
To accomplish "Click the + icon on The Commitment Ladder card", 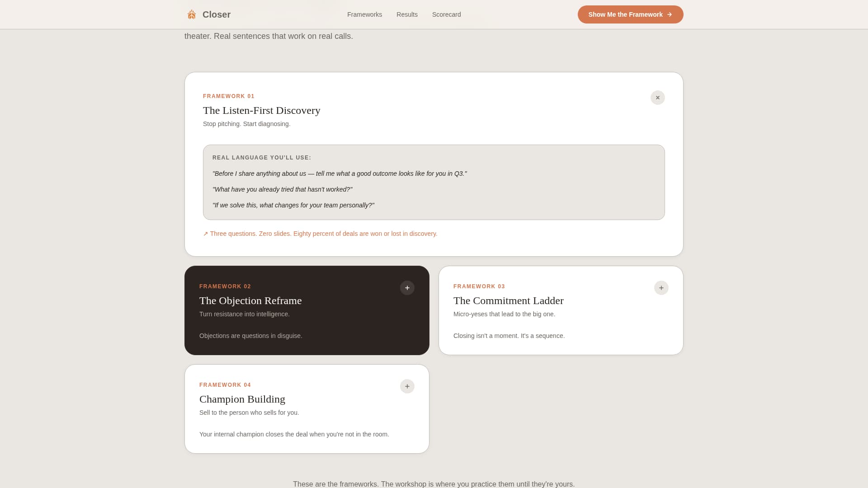I will (661, 288).
